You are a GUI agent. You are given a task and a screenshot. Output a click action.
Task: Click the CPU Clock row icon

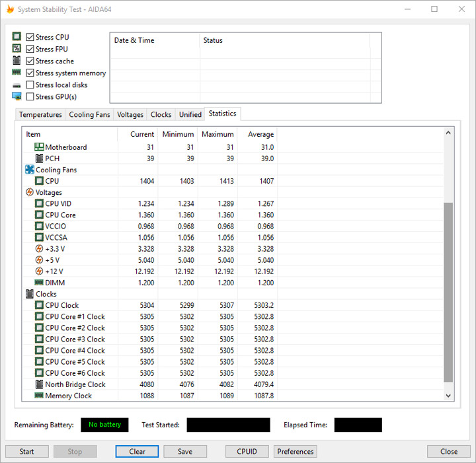coord(39,305)
